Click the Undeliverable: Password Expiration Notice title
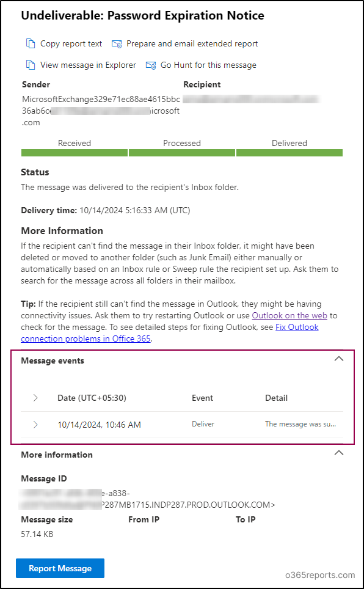The width and height of the screenshot is (364, 589). coord(142,15)
